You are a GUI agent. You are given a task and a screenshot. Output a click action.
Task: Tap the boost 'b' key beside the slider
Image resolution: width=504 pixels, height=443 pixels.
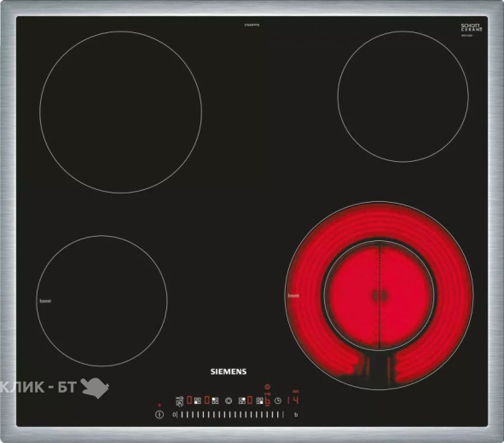tap(296, 415)
